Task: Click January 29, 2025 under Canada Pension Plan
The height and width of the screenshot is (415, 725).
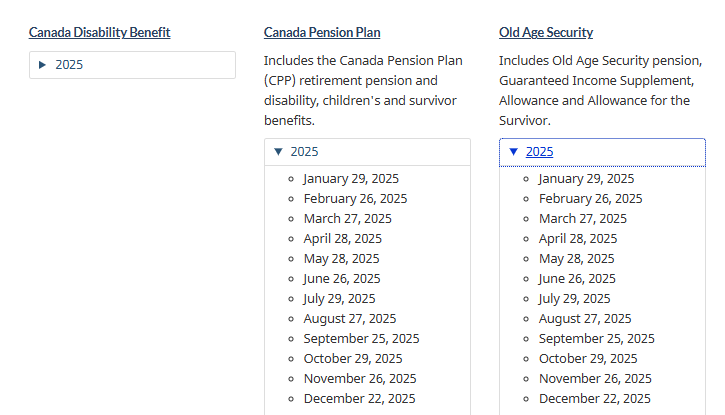Action: coord(350,179)
